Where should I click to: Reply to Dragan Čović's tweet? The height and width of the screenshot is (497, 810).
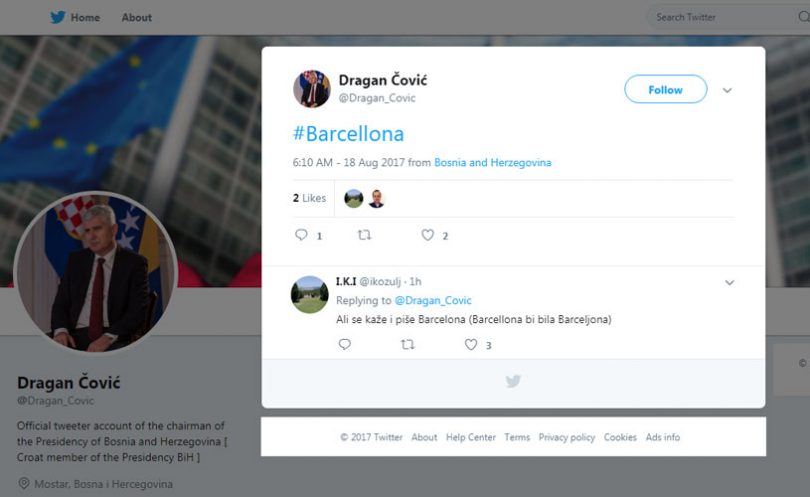[x=301, y=235]
